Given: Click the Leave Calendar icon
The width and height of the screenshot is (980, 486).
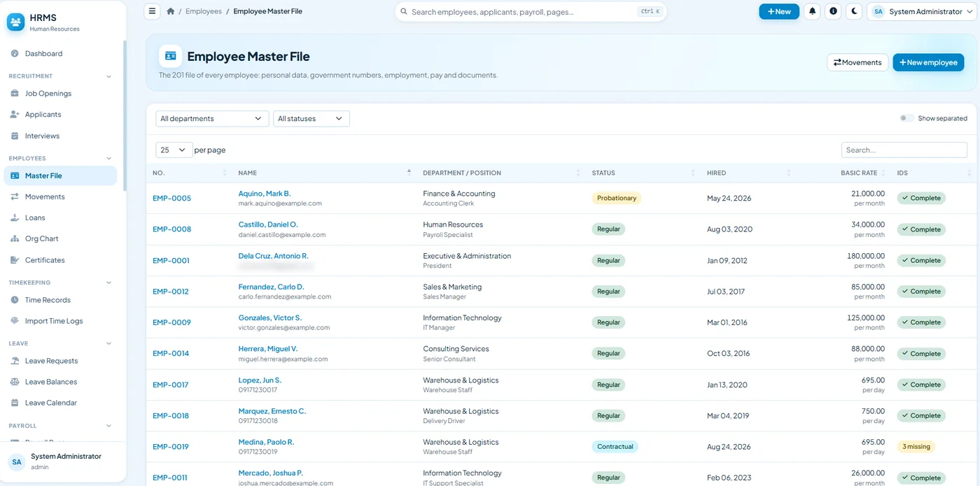Looking at the screenshot, I should [x=15, y=403].
